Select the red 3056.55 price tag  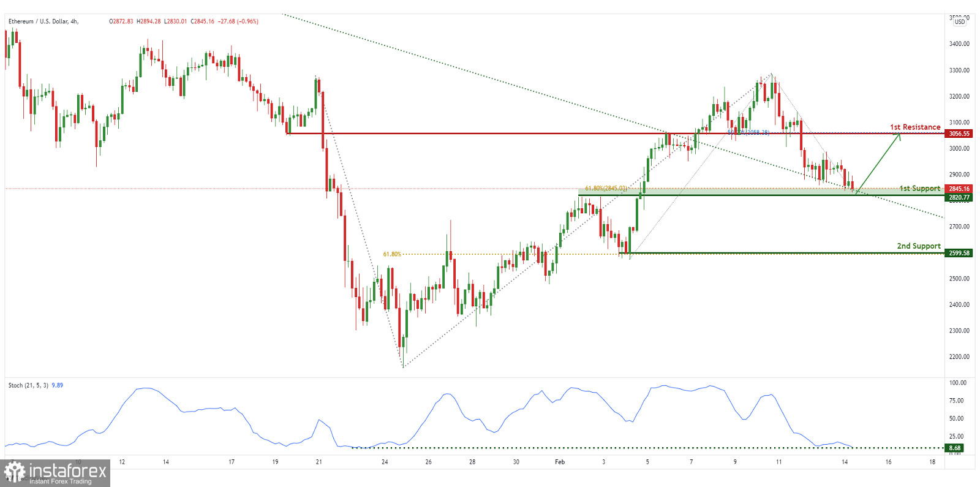[x=959, y=134]
